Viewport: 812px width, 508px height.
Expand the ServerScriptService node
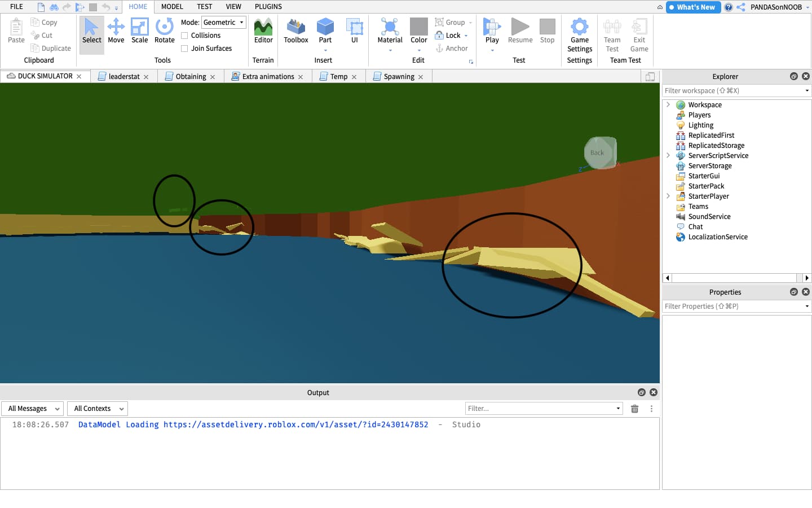point(668,156)
